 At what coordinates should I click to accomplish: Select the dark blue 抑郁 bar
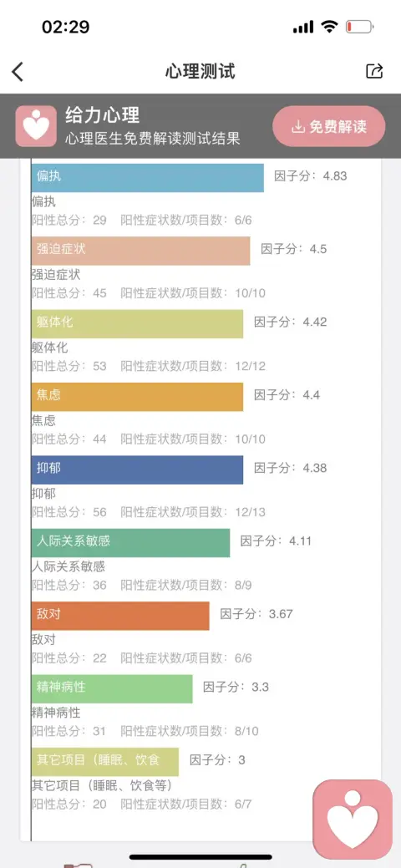137,470
